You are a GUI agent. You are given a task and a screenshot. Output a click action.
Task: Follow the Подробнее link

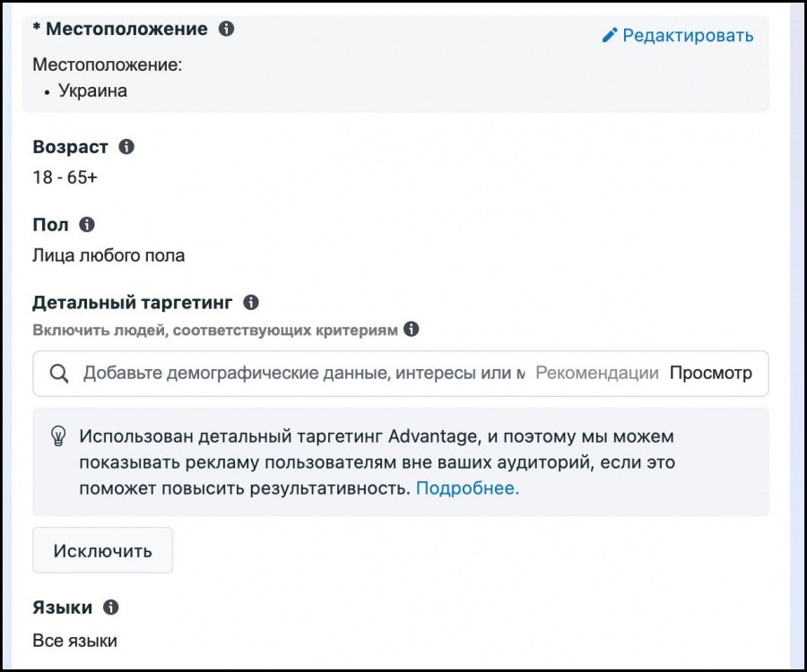(467, 488)
